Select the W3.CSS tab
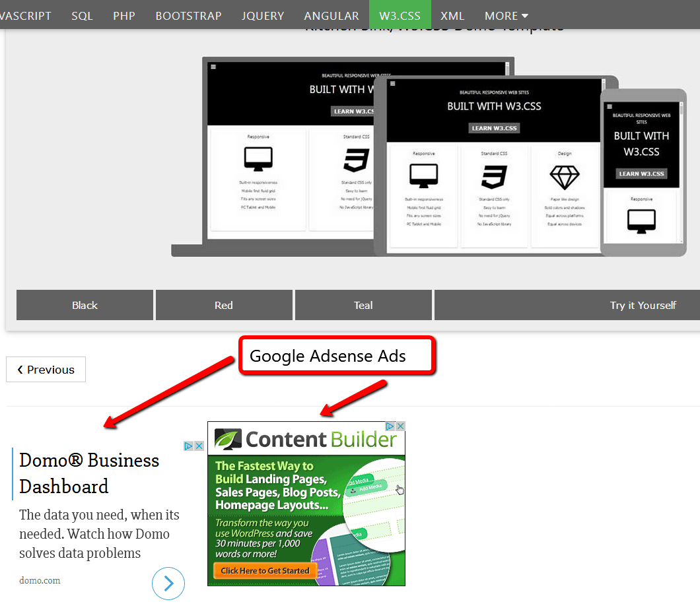Image resolution: width=700 pixels, height=606 pixels. (x=400, y=16)
